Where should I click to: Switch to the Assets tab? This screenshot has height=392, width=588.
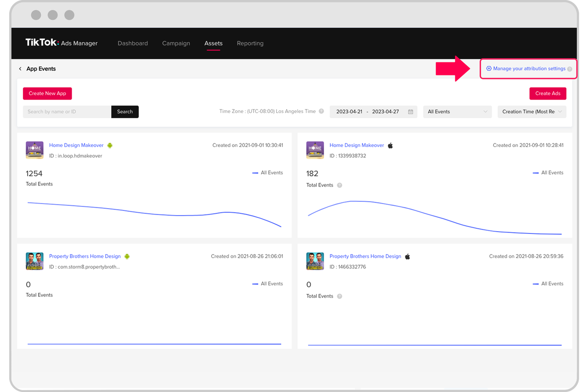[214, 43]
